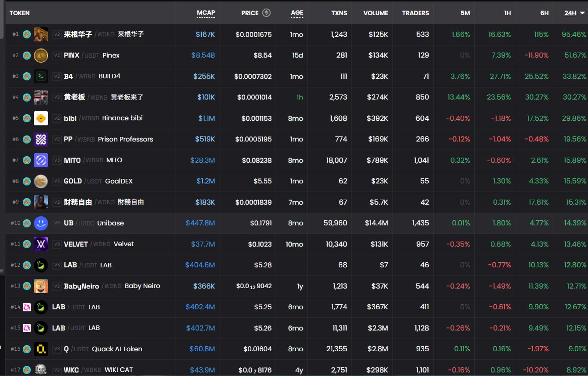The width and height of the screenshot is (588, 376).
Task: Open the PINX gold coin logo
Action: coord(41,56)
